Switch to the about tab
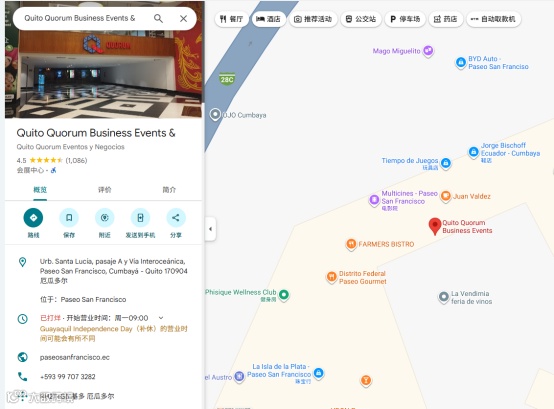The height and width of the screenshot is (409, 554). pos(169,190)
